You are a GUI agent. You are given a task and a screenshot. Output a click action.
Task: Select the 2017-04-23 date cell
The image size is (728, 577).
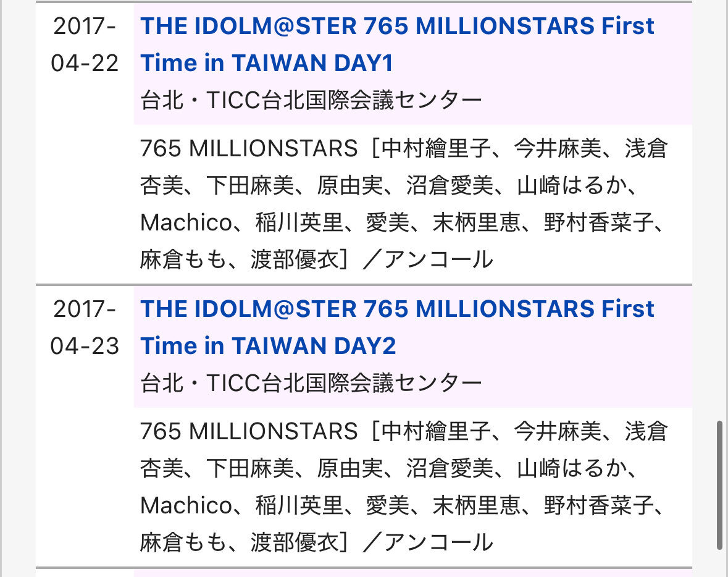pos(85,327)
